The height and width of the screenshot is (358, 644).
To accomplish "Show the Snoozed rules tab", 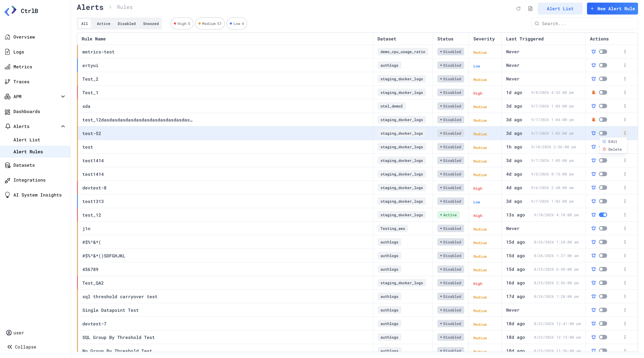I will [x=151, y=23].
